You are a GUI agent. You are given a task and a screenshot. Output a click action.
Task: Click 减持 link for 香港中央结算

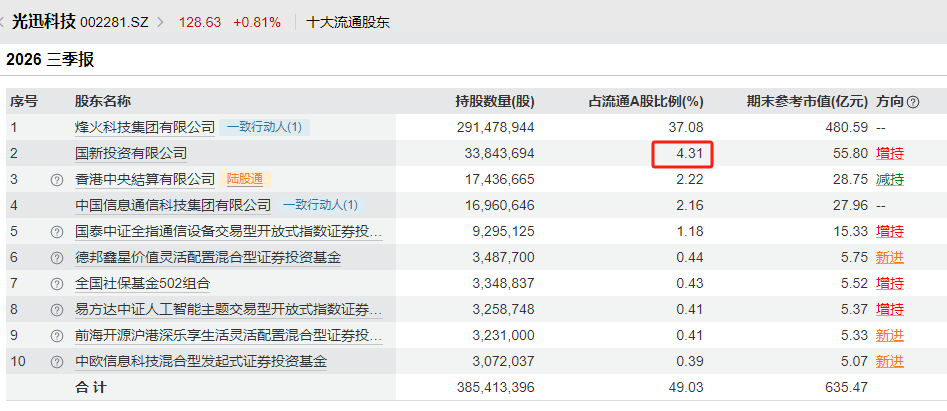point(890,179)
